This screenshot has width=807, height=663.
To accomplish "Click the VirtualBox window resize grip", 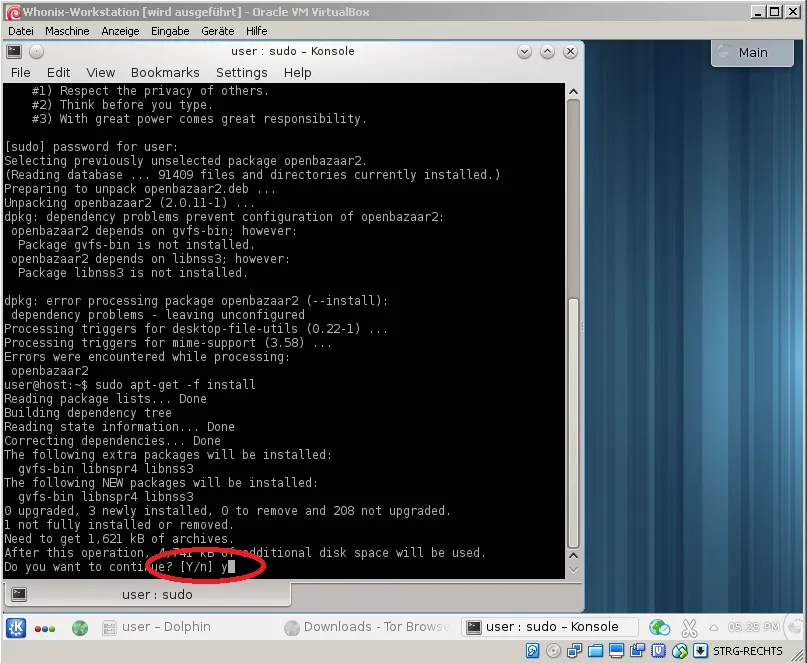I will (x=797, y=653).
